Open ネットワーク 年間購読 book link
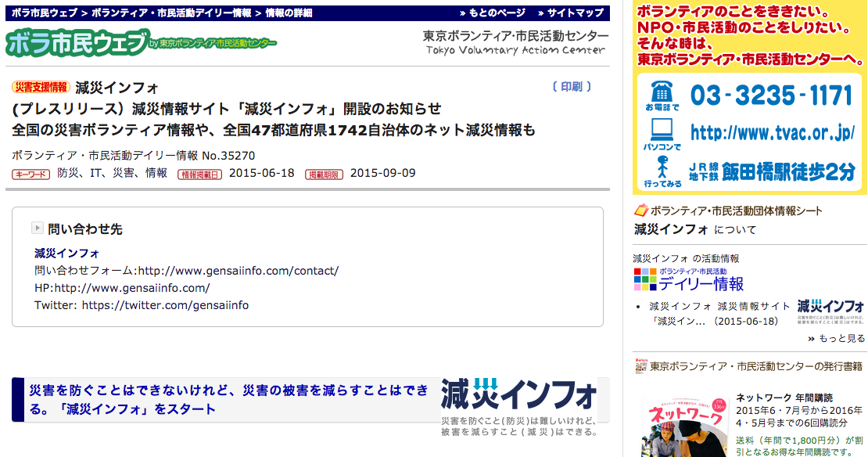868x457 pixels. 784,398
